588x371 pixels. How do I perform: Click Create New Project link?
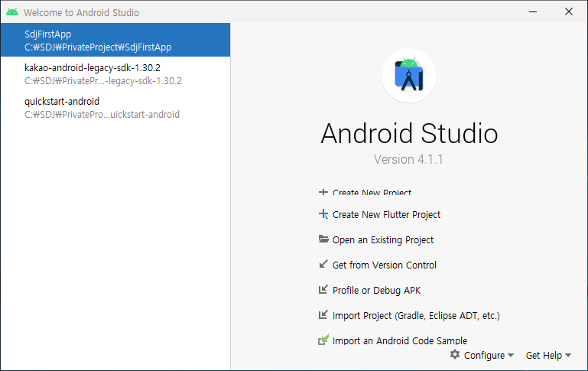372,193
